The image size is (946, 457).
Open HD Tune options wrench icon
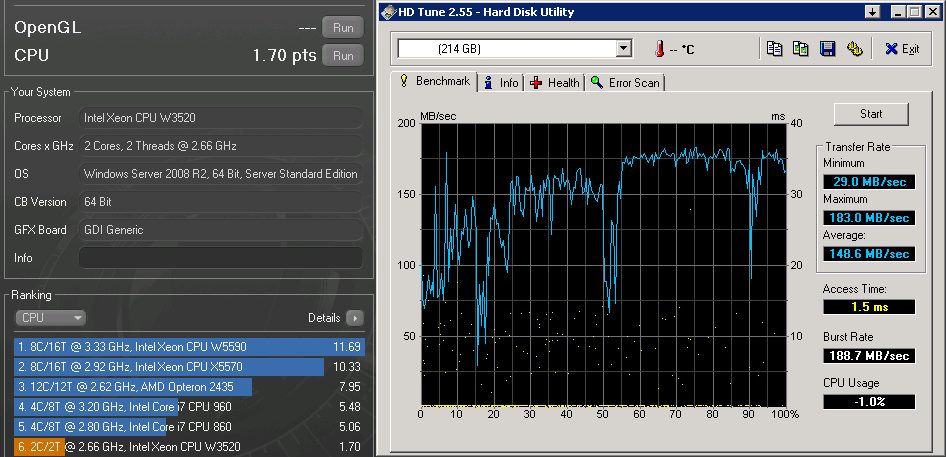[854, 49]
